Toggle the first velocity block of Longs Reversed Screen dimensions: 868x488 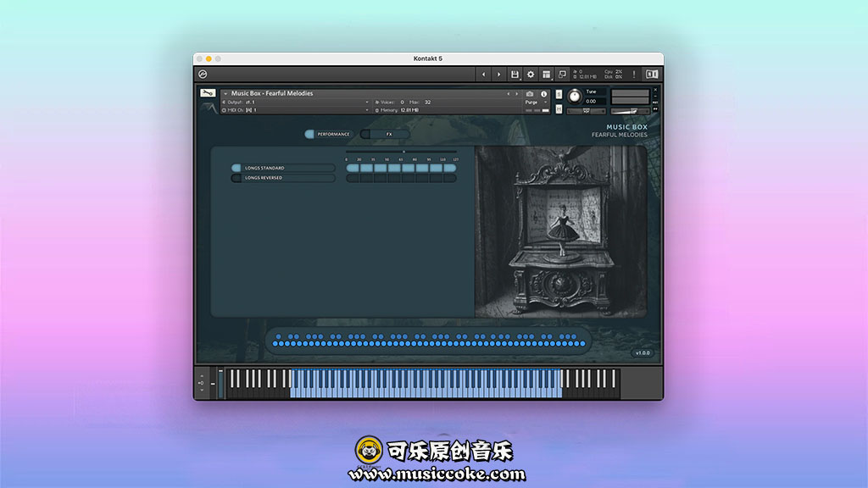[x=353, y=178]
